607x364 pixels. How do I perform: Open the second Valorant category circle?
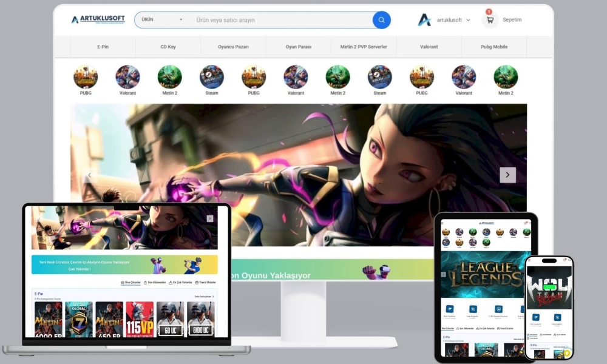click(x=296, y=77)
